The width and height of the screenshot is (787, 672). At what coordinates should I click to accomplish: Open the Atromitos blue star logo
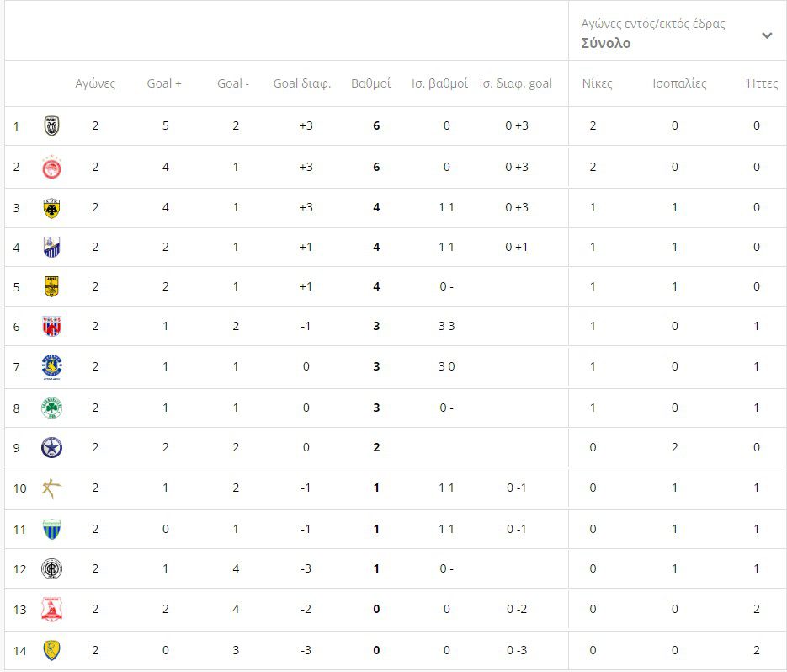click(51, 447)
